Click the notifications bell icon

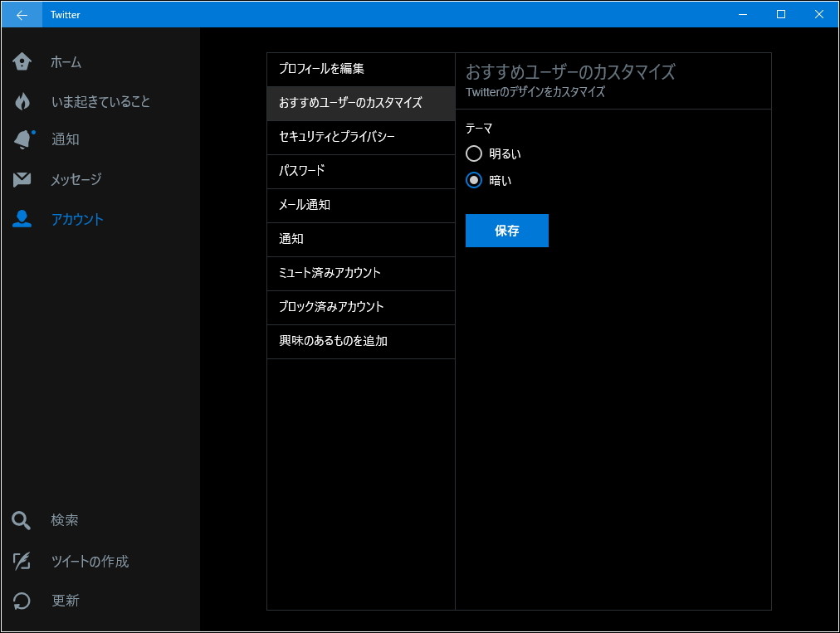pyautogui.click(x=23, y=139)
